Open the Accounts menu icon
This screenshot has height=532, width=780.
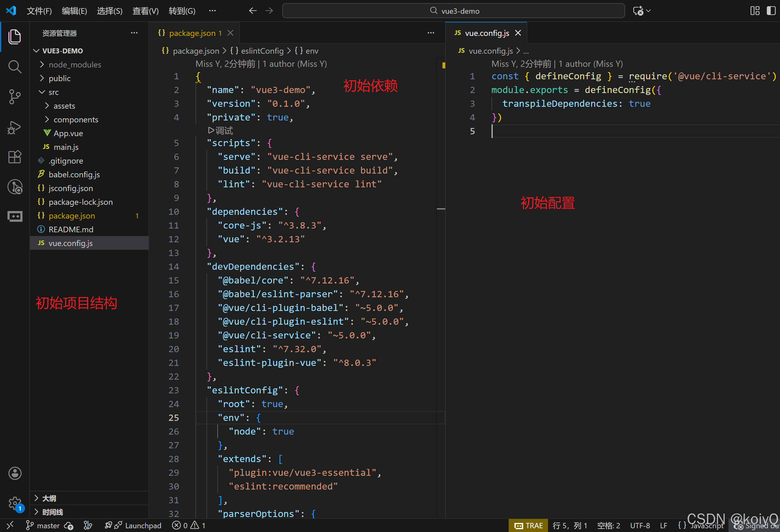(x=14, y=473)
